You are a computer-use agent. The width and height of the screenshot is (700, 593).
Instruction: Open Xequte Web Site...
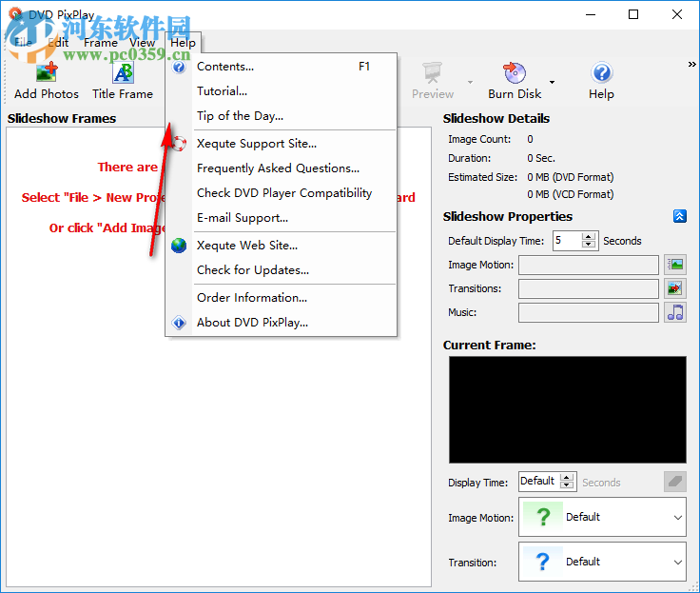point(281,246)
